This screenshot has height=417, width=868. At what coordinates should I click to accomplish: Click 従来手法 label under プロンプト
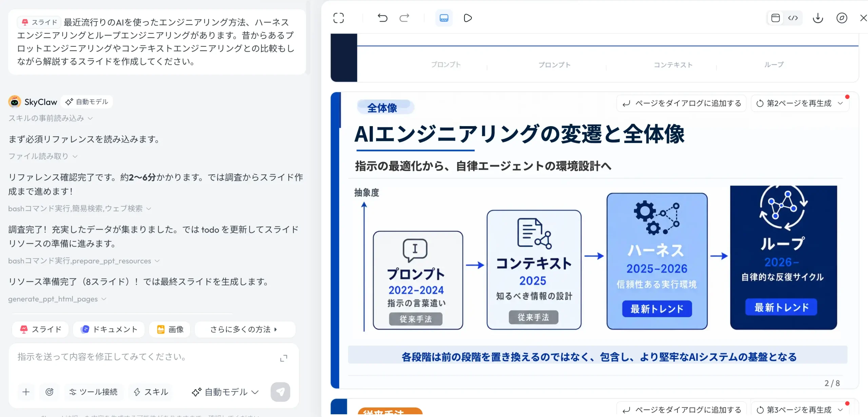[x=416, y=319]
